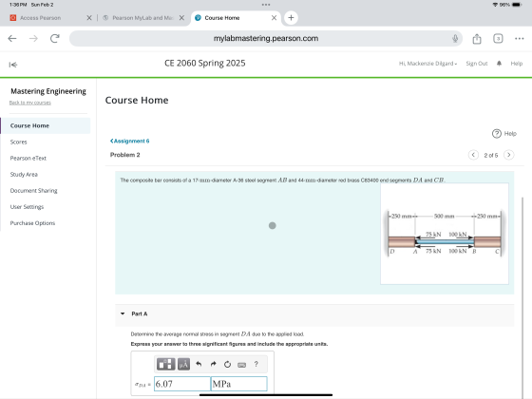
Task: Close the Course Home tab
Action: tap(274, 18)
